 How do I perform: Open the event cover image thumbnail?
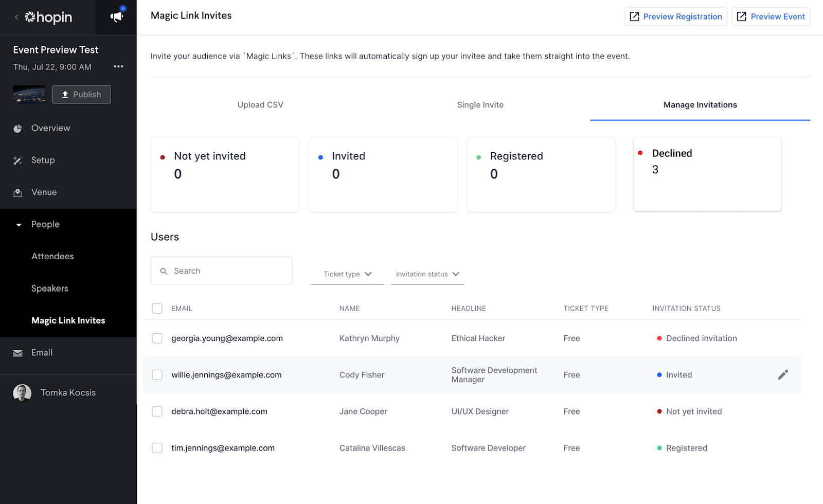(29, 95)
